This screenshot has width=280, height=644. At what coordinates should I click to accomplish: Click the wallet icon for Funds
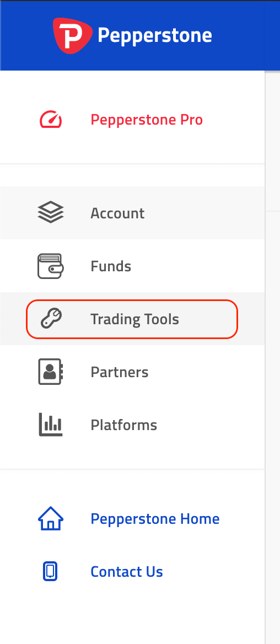pyautogui.click(x=51, y=266)
